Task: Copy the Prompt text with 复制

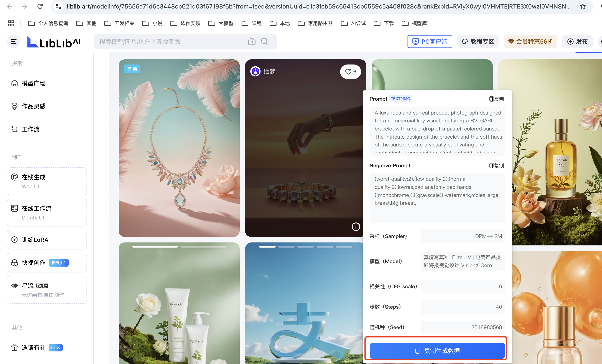Action: 497,99
